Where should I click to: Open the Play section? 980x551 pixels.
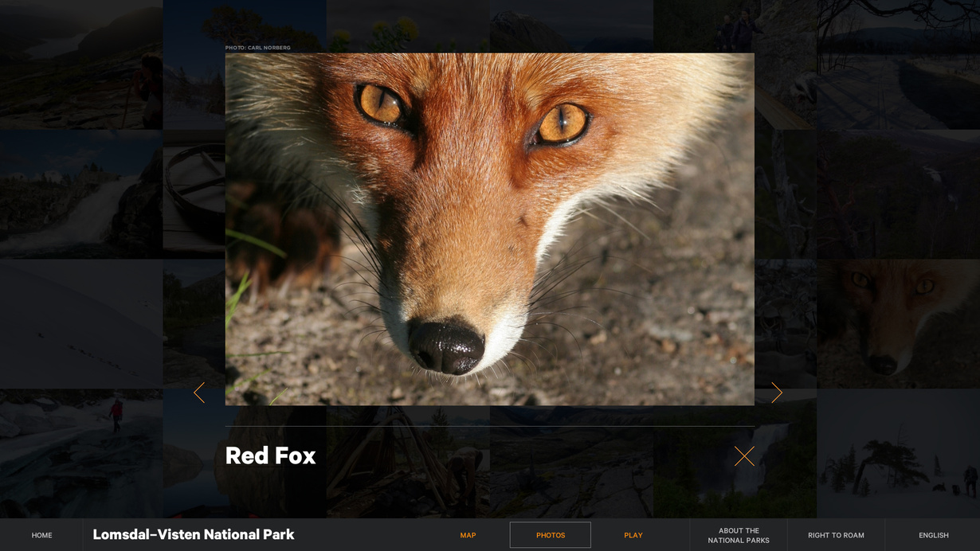coord(633,535)
